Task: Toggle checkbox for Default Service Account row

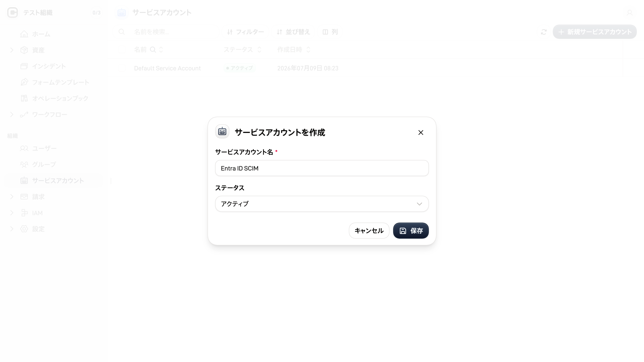Action: tap(122, 68)
